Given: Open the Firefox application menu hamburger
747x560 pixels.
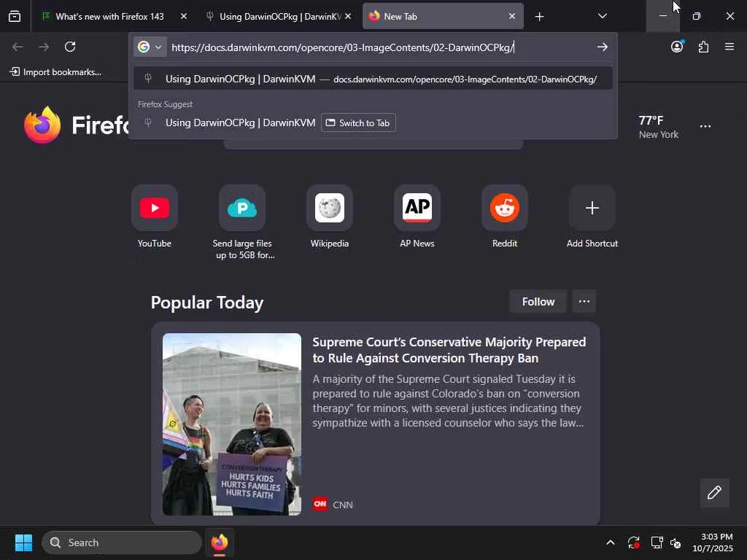Looking at the screenshot, I should point(729,47).
